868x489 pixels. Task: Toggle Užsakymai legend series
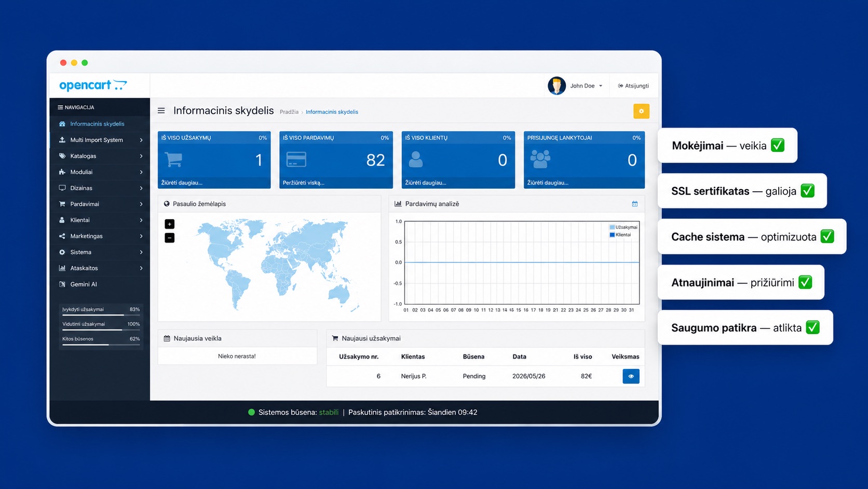tap(623, 227)
